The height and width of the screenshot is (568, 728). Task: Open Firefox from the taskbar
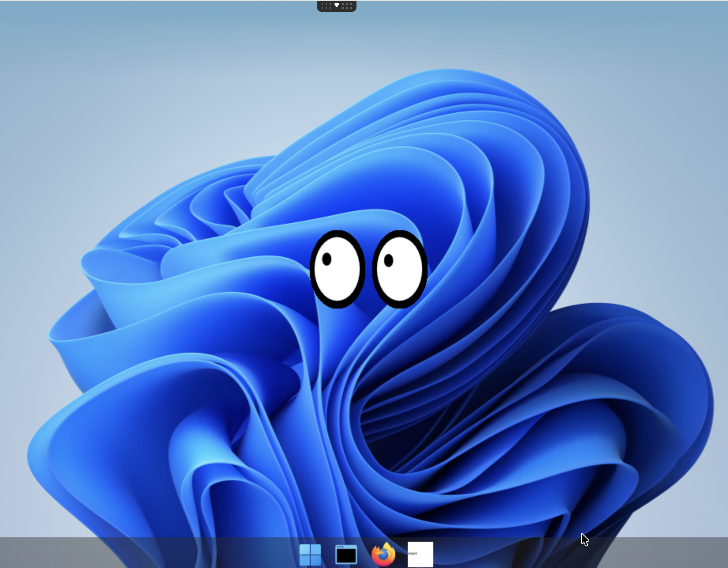383,555
